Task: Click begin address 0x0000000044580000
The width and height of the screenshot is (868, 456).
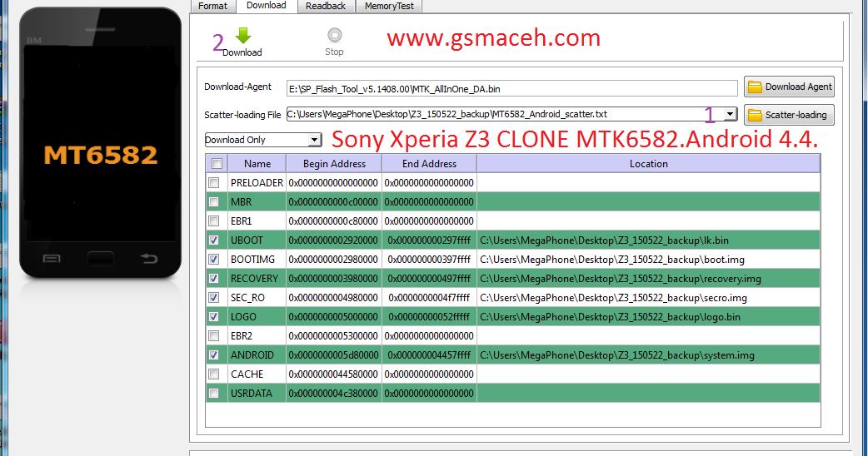Action: pos(333,374)
